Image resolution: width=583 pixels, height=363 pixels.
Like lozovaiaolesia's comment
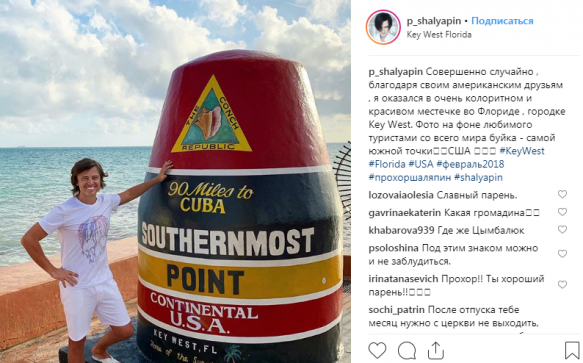click(x=562, y=194)
